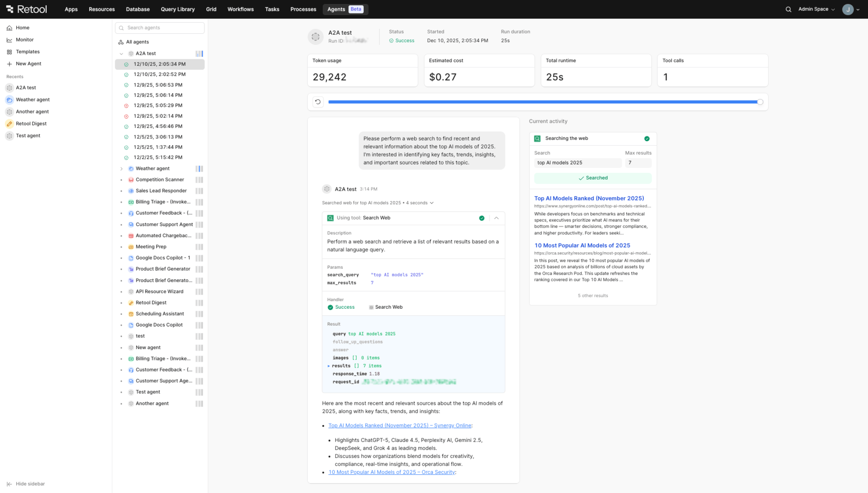Click the run timeline slider handle
The height and width of the screenshot is (493, 868).
(x=760, y=102)
